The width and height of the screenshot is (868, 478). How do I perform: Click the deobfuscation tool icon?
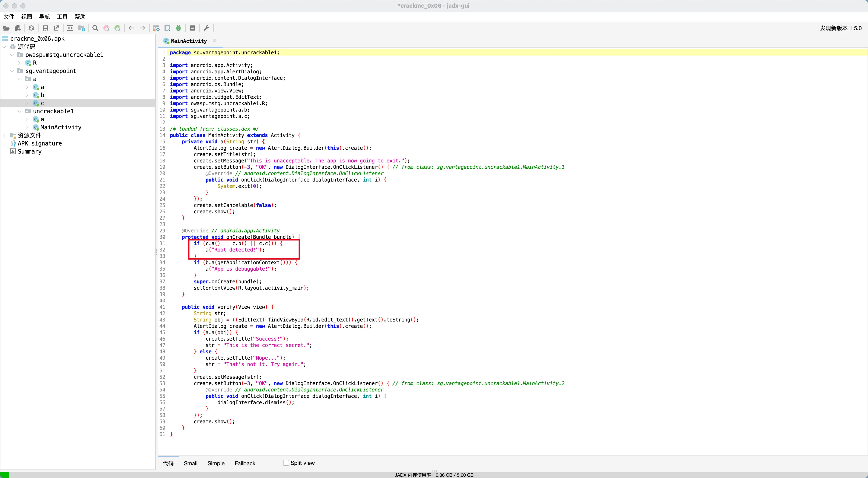pos(156,28)
